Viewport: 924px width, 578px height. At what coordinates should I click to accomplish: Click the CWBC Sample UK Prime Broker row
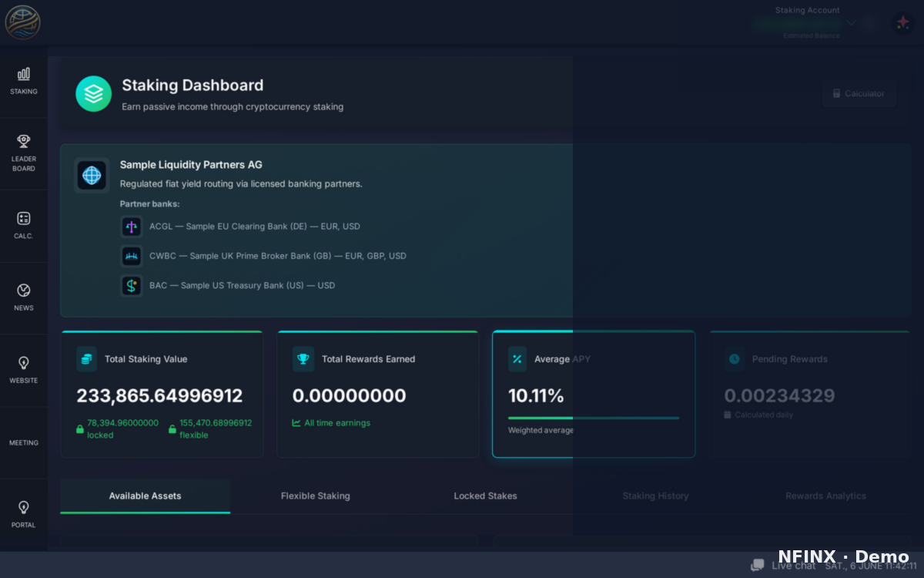click(264, 256)
